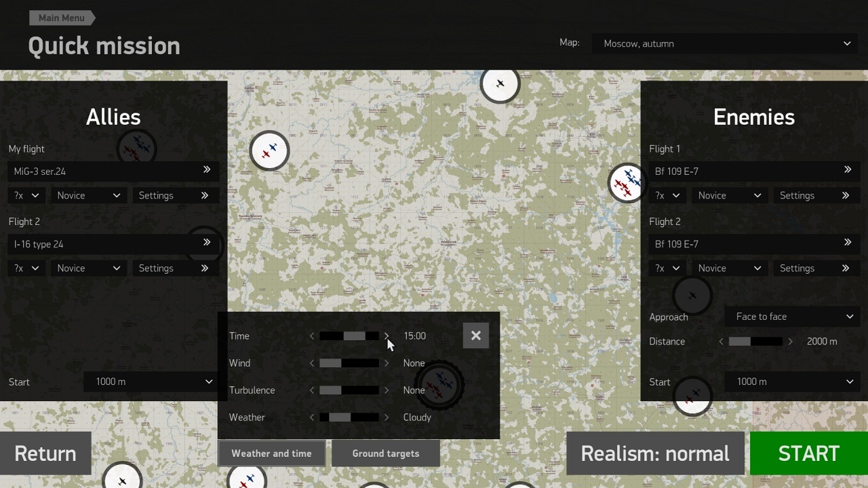The height and width of the screenshot is (488, 868).
Task: Toggle the Ground targets panel
Action: click(x=385, y=453)
